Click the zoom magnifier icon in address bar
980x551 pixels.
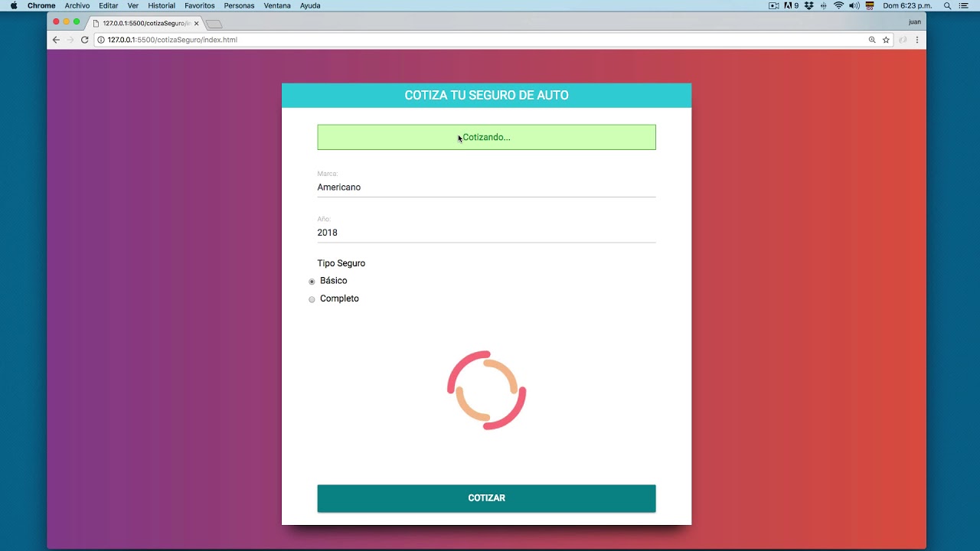[872, 40]
